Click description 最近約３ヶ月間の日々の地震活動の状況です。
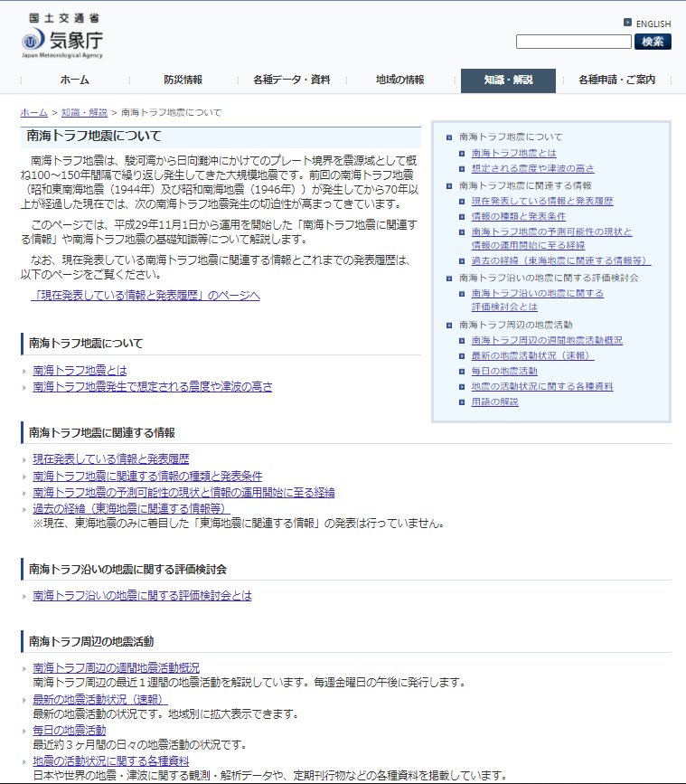Viewport: 686px width, 784px height. point(141,745)
